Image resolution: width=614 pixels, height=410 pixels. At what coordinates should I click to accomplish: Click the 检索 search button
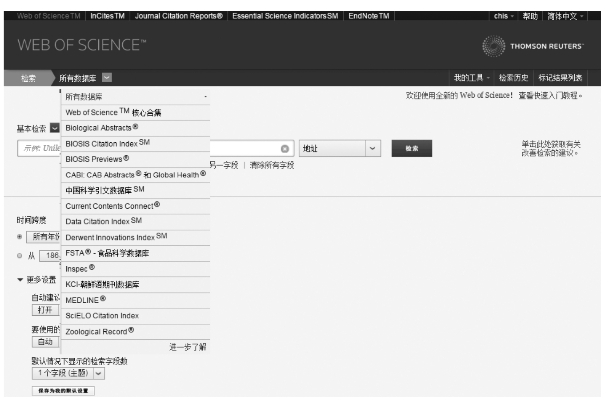coord(411,148)
